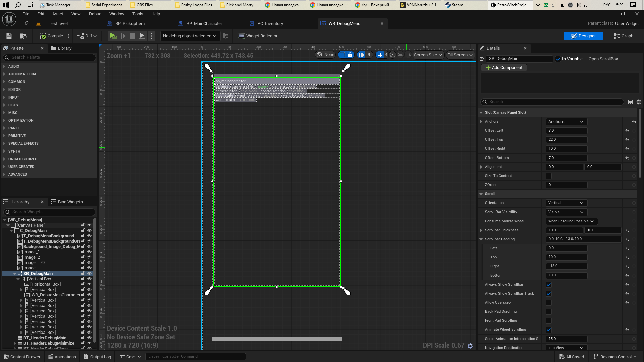Click the green Play simulation button
The width and height of the screenshot is (644, 362).
point(113,36)
